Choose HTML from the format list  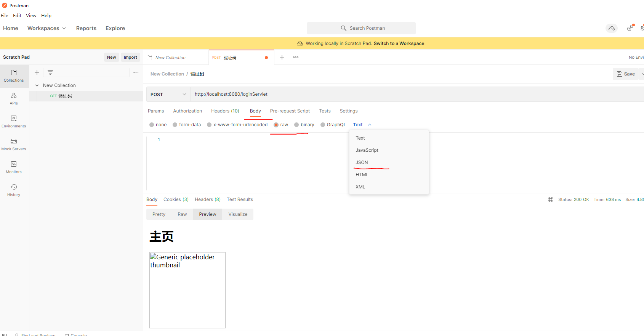point(389,175)
